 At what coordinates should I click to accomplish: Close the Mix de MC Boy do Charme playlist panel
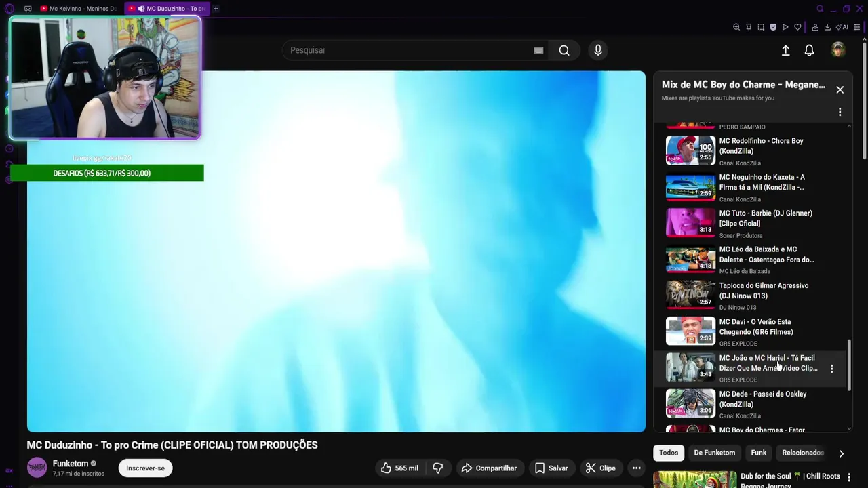point(840,89)
